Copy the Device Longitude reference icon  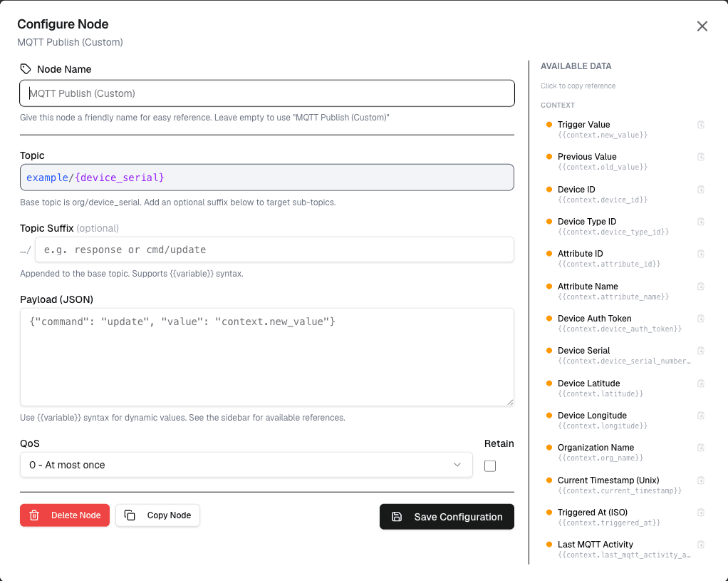point(701,415)
